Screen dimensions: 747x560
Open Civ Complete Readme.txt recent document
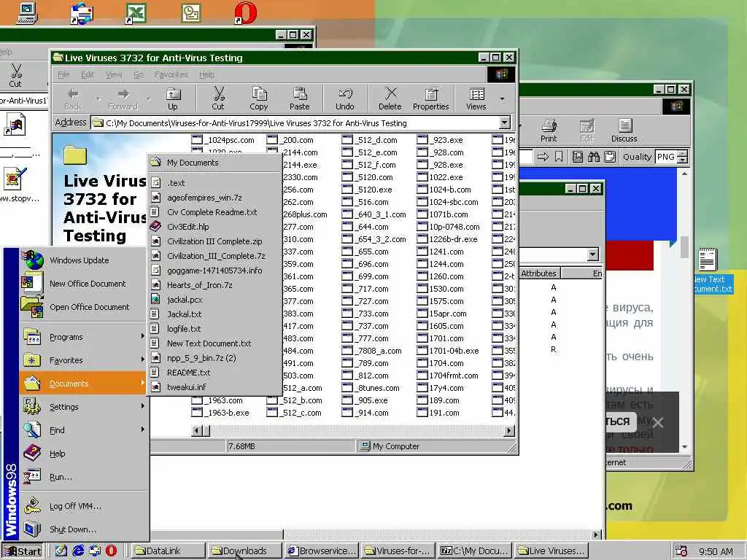click(x=214, y=212)
